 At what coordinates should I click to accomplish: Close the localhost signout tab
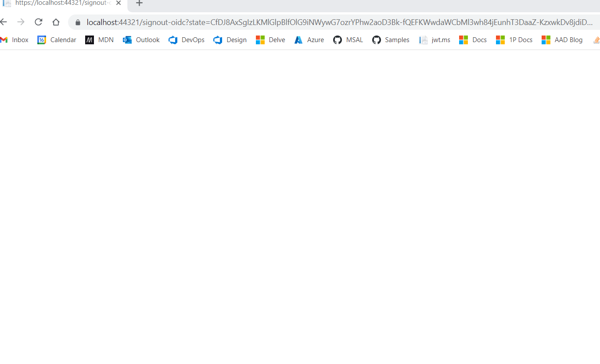tap(118, 3)
